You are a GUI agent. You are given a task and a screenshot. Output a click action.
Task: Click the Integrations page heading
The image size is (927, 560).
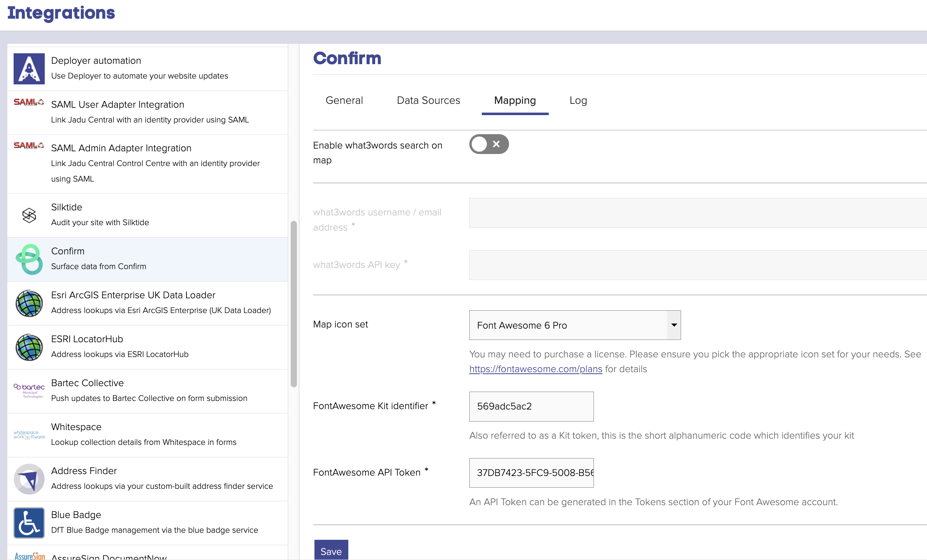coord(61,13)
